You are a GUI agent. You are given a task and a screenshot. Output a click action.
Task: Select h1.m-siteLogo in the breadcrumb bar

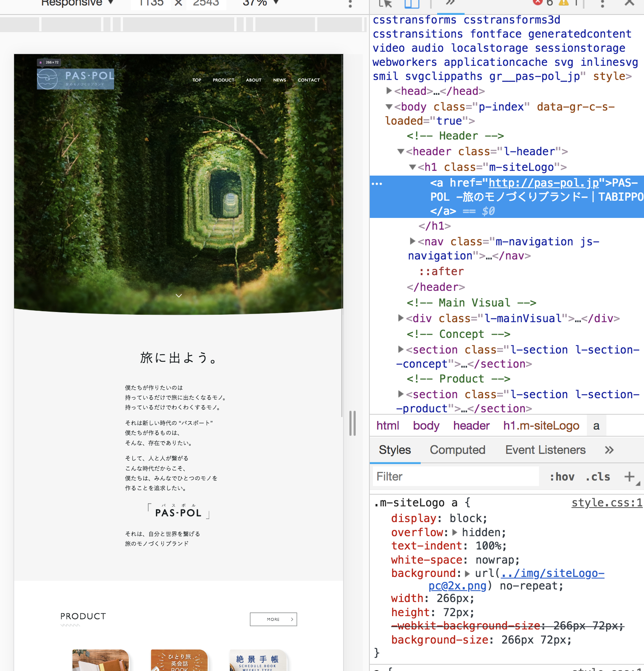click(541, 426)
